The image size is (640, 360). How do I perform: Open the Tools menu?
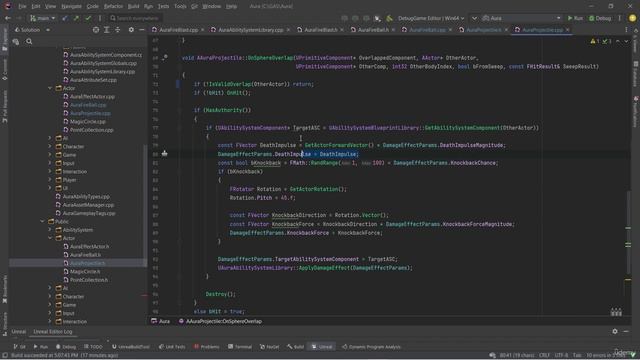pos(180,6)
